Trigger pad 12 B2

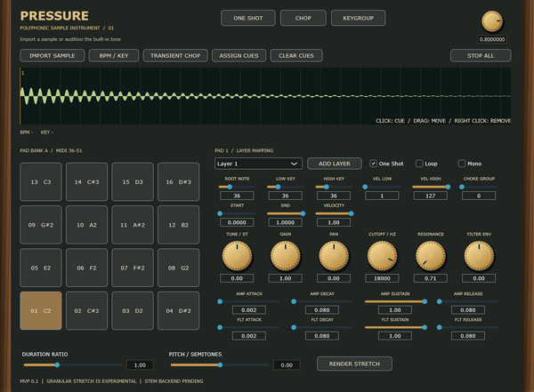click(179, 225)
